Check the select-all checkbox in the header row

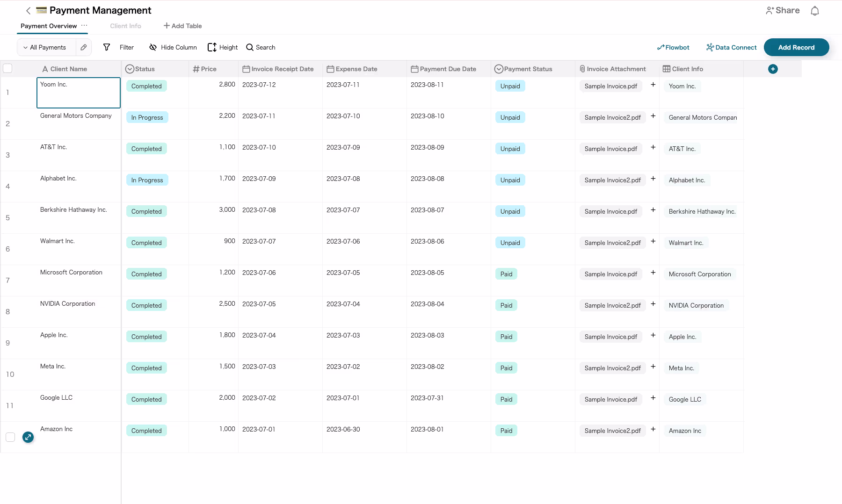[x=7, y=68]
